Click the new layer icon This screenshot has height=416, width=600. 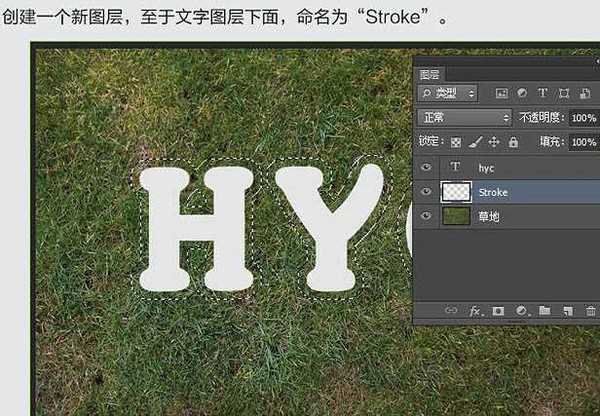coord(567,311)
